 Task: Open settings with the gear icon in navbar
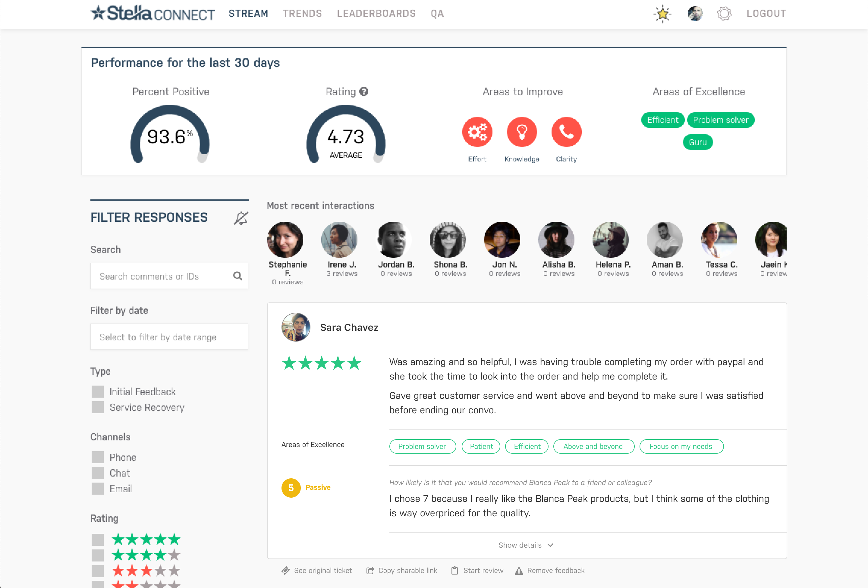coord(724,14)
